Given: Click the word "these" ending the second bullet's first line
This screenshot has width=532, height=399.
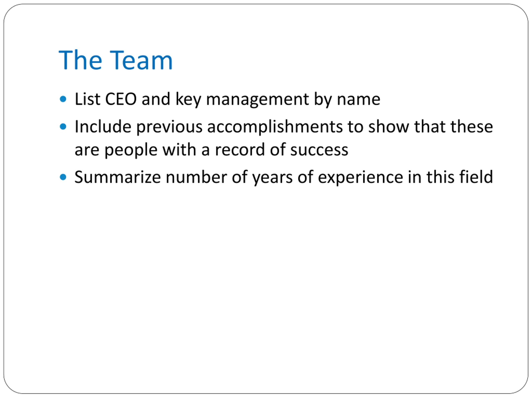Looking at the screenshot, I should [x=472, y=127].
